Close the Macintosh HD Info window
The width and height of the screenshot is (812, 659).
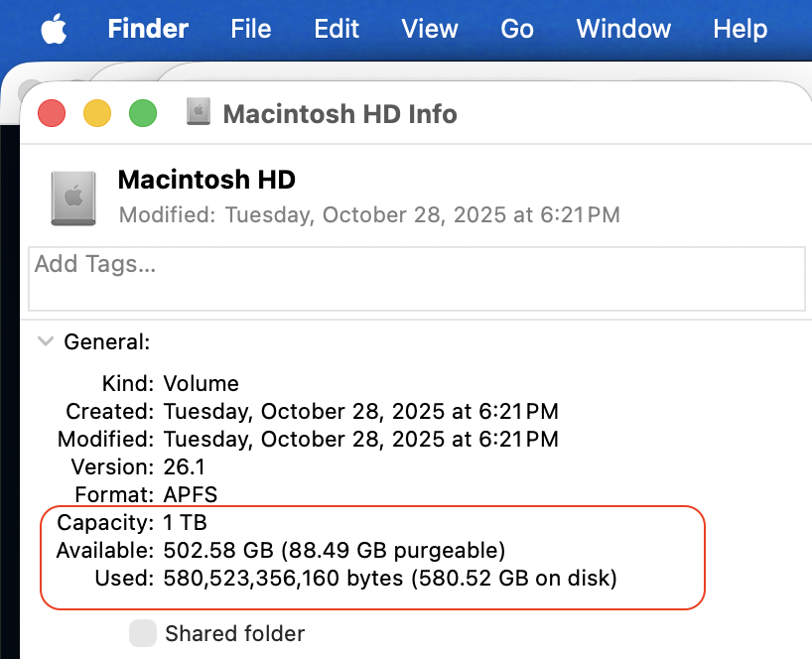click(x=52, y=113)
